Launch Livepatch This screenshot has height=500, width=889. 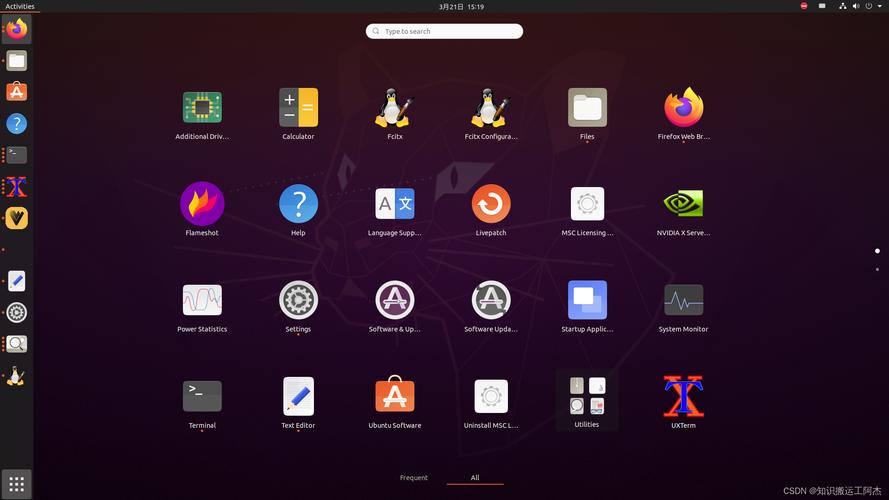point(491,210)
